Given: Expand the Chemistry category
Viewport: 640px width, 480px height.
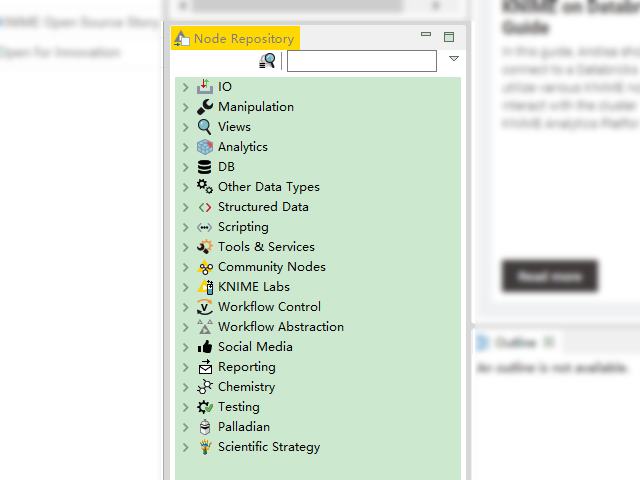Looking at the screenshot, I should coord(186,387).
